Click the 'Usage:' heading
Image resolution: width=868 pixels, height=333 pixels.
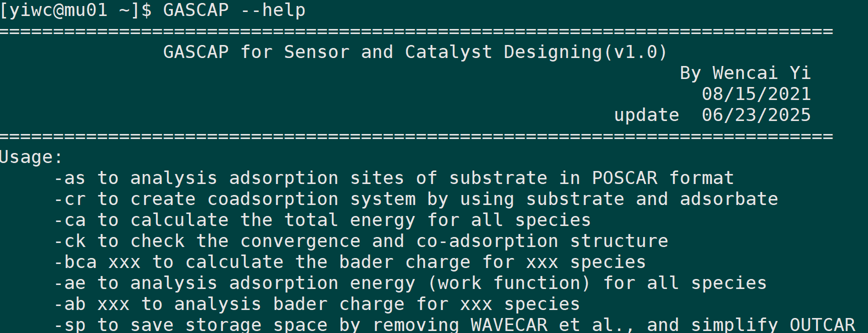click(x=31, y=157)
